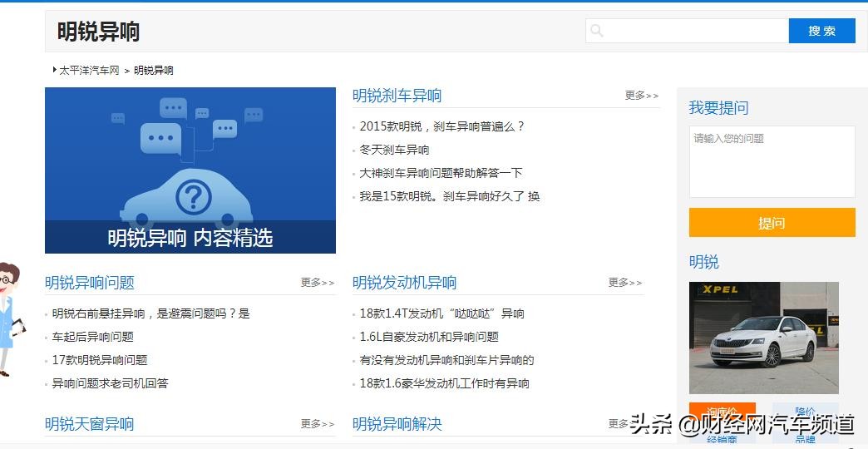Open 明锐刹车异响 section heading
Image resolution: width=868 pixels, height=449 pixels.
coord(397,96)
